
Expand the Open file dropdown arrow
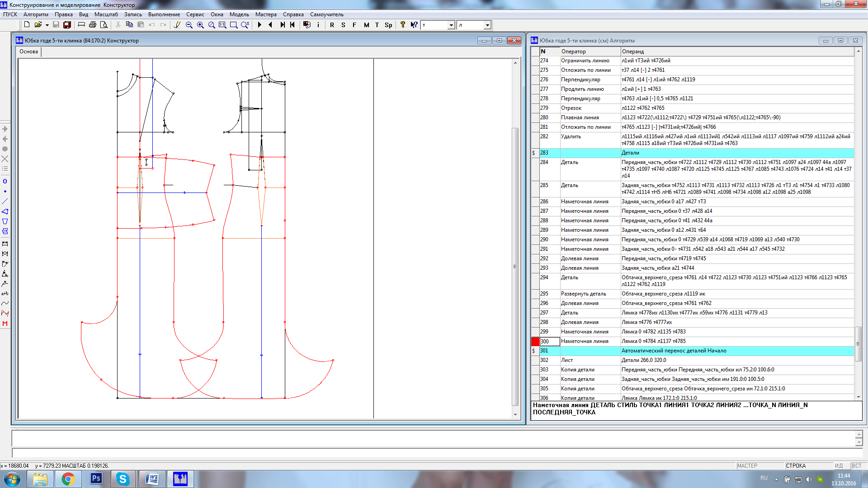click(47, 25)
